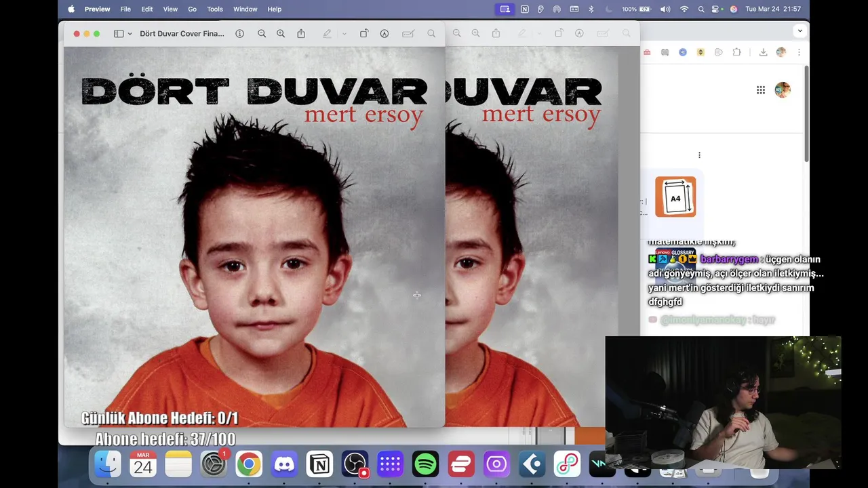Image resolution: width=868 pixels, height=488 pixels.
Task: Open the Google apps grid
Action: 761,90
